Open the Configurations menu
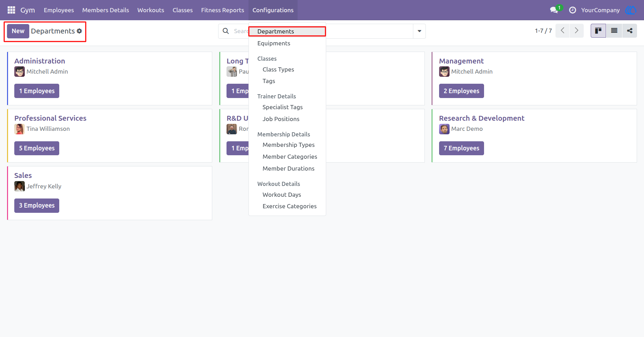The height and width of the screenshot is (337, 644). [273, 10]
